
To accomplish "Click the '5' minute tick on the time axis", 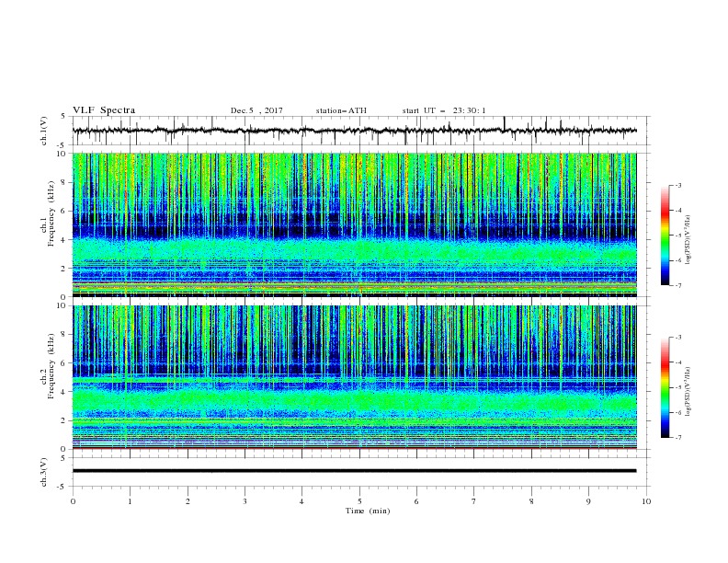I will (x=359, y=501).
